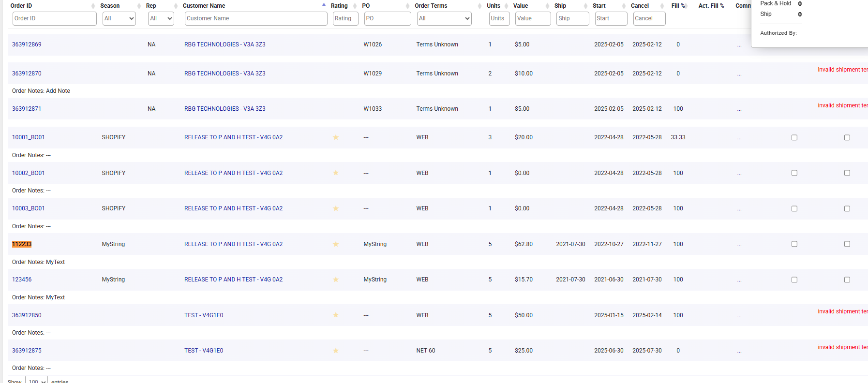Click Add Note under order 363912870
Viewport: 868px width, 383px height.
pos(58,91)
